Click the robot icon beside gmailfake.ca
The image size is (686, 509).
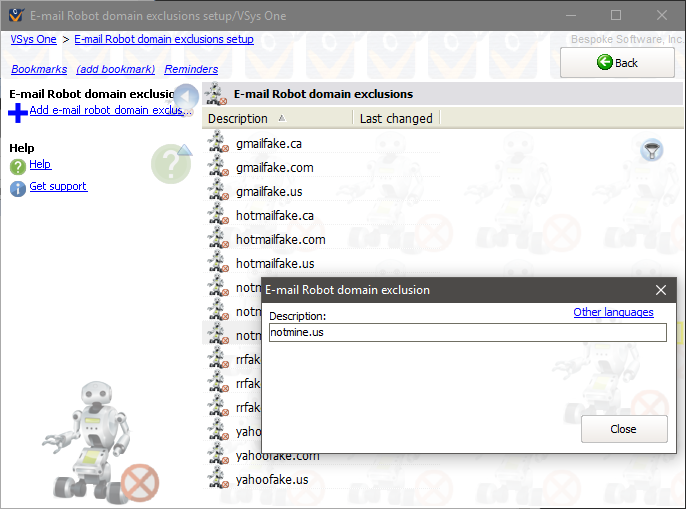coord(218,143)
